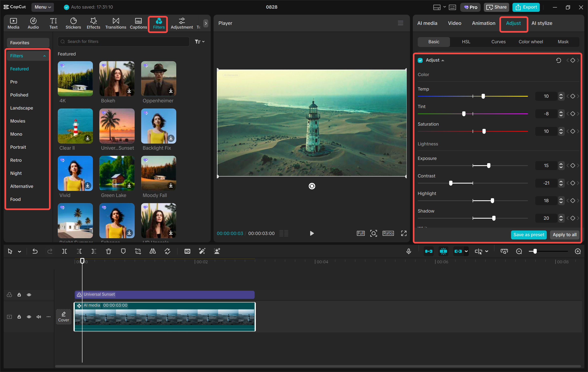588x372 pixels.
Task: Collapse the Adjust settings section
Action: pyautogui.click(x=443, y=60)
